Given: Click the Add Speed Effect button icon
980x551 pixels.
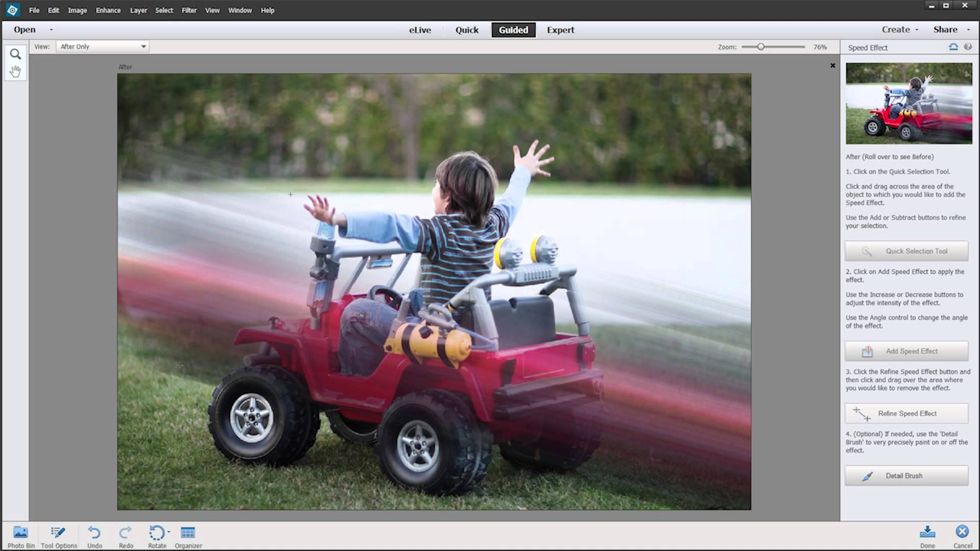Looking at the screenshot, I should pyautogui.click(x=867, y=350).
